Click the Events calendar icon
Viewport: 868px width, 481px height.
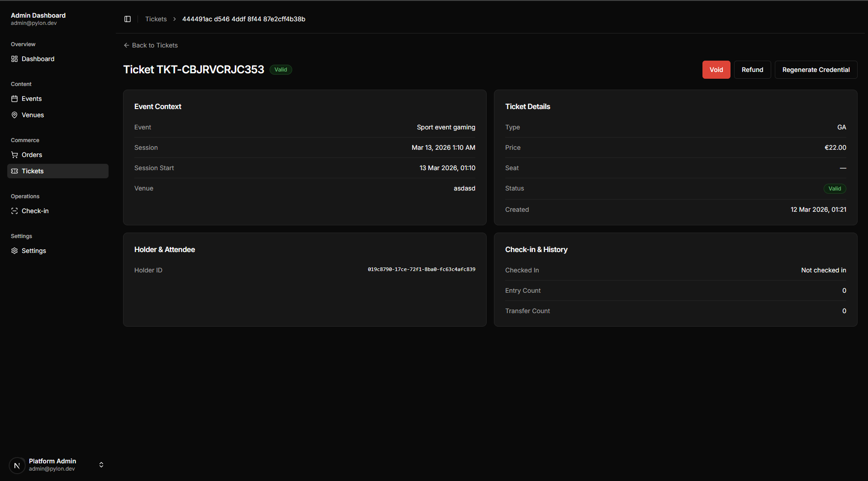(14, 99)
